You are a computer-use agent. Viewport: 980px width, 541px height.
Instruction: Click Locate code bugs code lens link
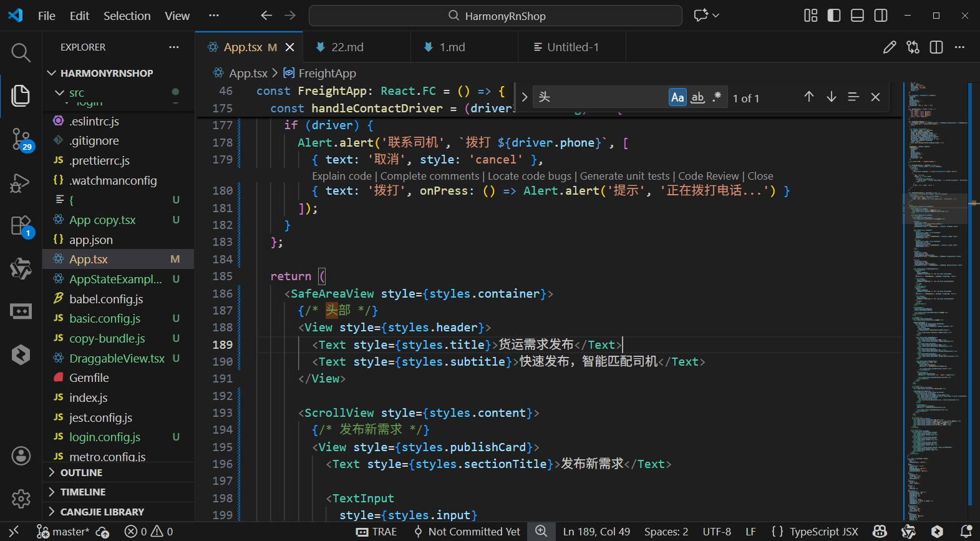click(530, 176)
